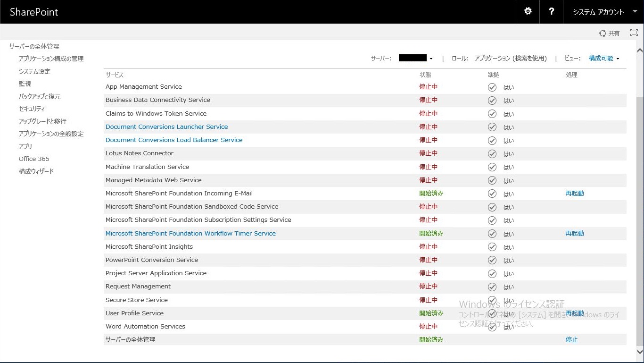Click compliance checkmark for Project Server Application Service
Viewport: 644px width, 363px height.
click(x=492, y=273)
